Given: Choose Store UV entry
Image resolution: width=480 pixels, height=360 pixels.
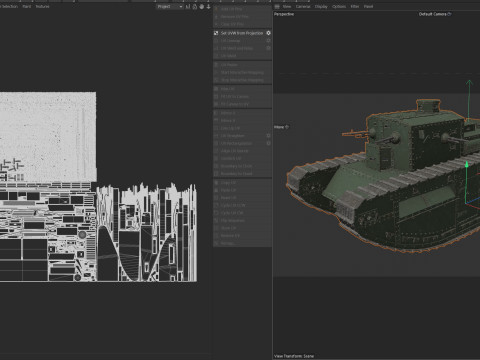Looking at the screenshot, I should point(242,228).
